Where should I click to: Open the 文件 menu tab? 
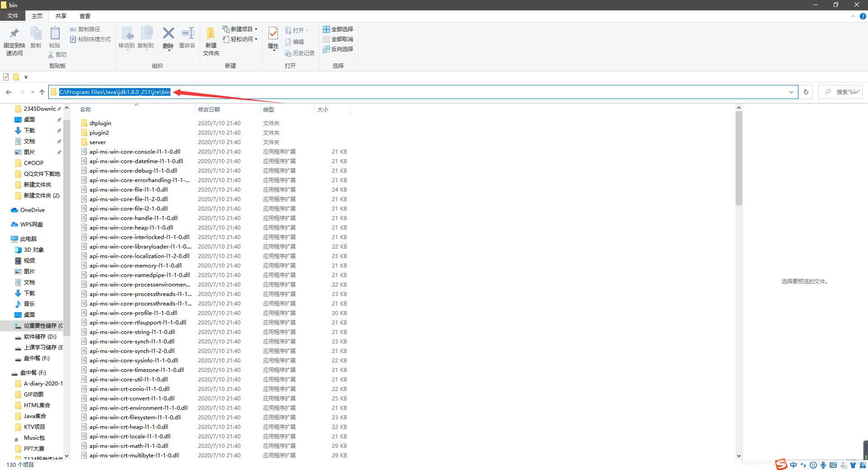coord(13,16)
